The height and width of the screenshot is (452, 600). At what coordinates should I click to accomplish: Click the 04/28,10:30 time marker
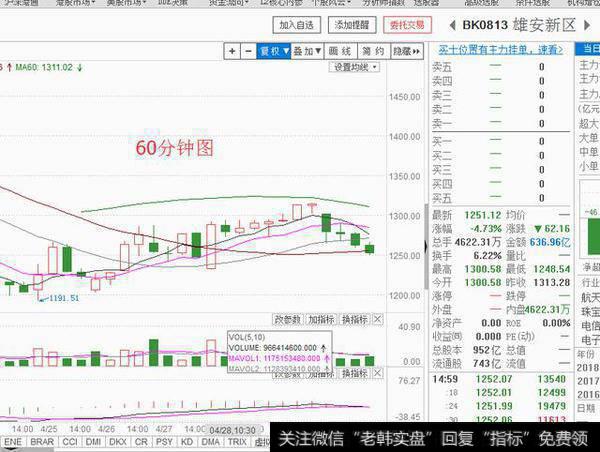click(x=232, y=430)
